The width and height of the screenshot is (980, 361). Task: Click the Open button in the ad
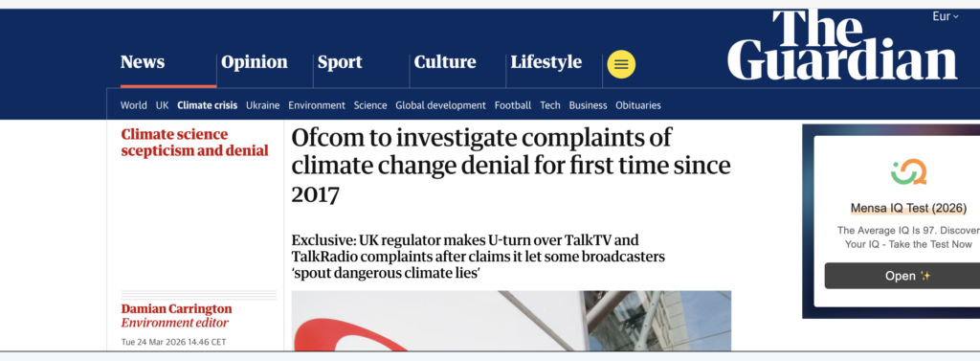(902, 276)
